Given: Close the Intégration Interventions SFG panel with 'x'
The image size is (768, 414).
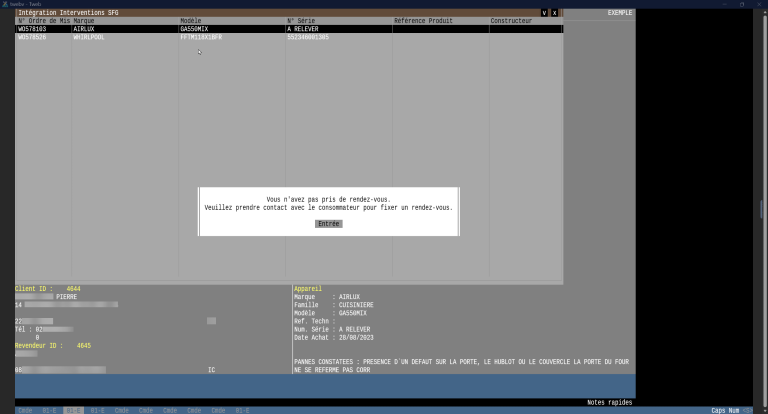Looking at the screenshot, I should click(554, 13).
